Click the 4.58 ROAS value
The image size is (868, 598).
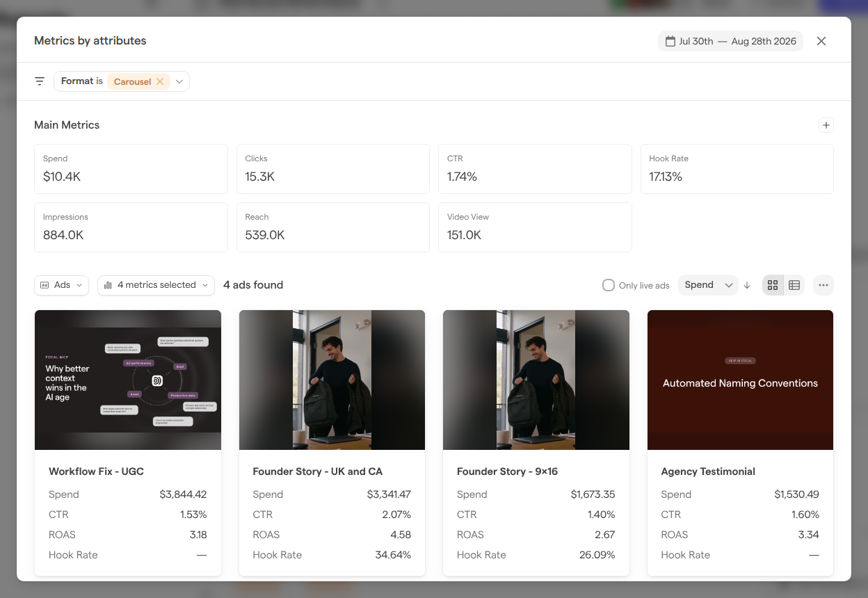coord(401,535)
